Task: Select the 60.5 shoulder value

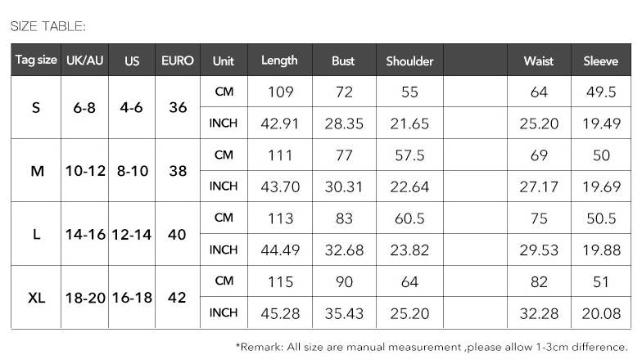Action: 409,218
